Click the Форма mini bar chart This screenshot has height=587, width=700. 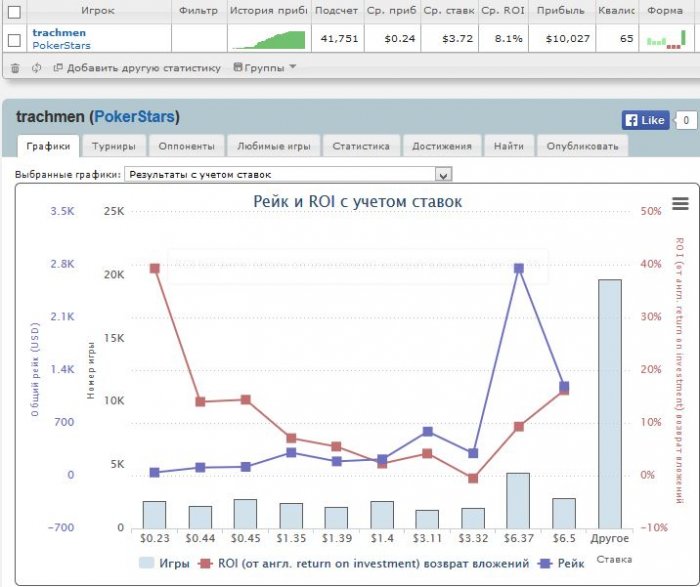tap(666, 39)
